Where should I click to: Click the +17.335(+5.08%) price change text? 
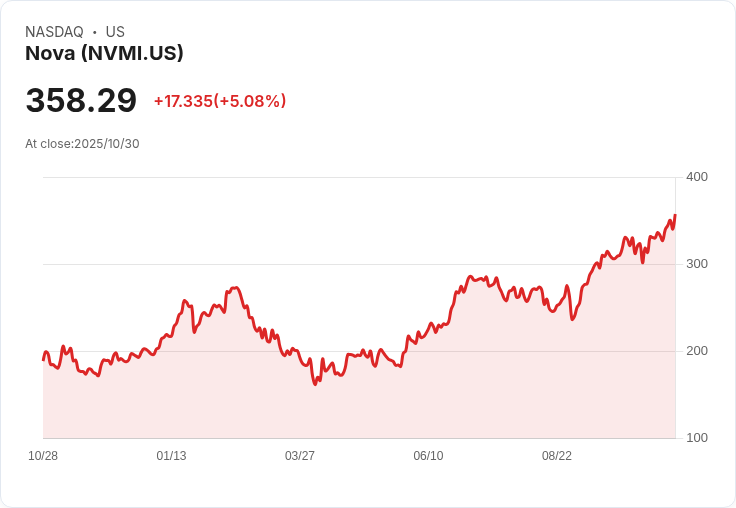[220, 101]
